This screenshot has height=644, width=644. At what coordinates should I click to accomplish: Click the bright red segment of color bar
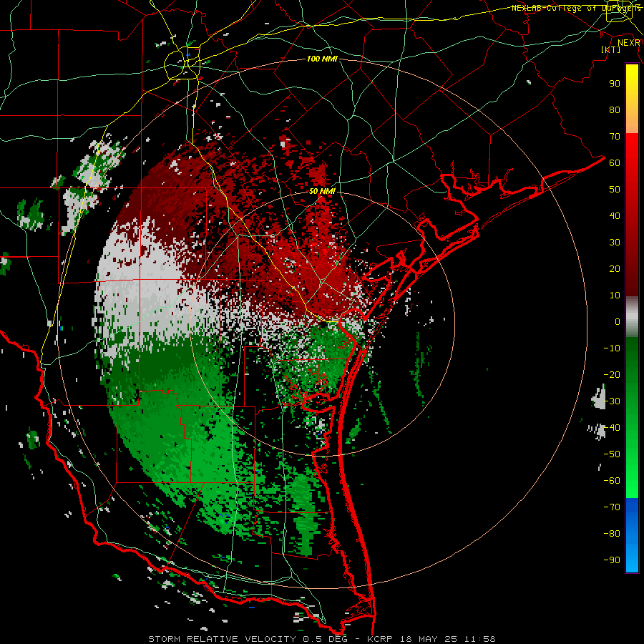[x=632, y=215]
